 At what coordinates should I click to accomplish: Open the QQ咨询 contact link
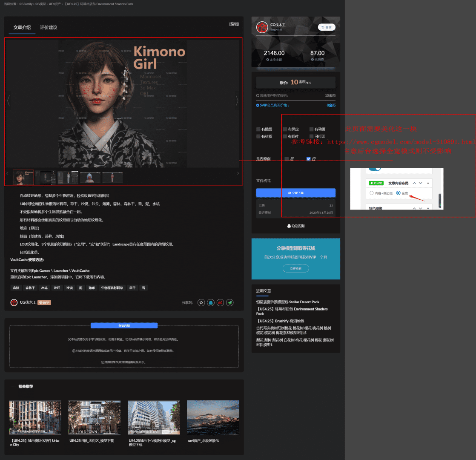pyautogui.click(x=296, y=226)
